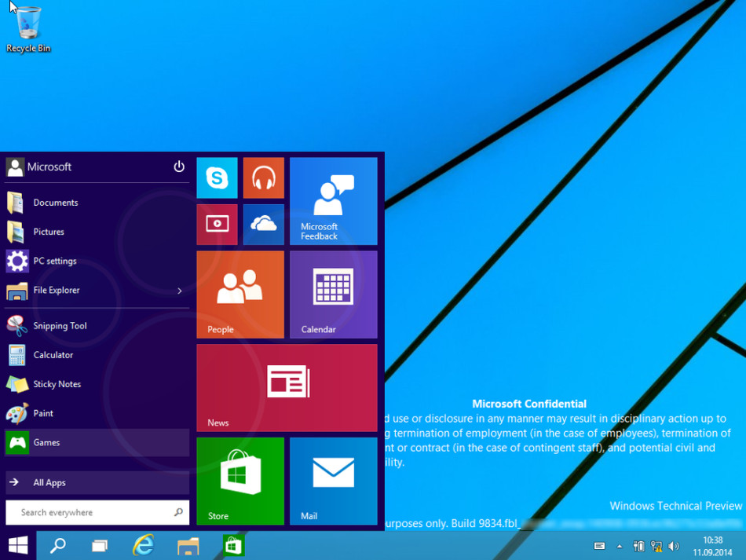Open Skype from its Start tile
746x560 pixels.
(217, 178)
